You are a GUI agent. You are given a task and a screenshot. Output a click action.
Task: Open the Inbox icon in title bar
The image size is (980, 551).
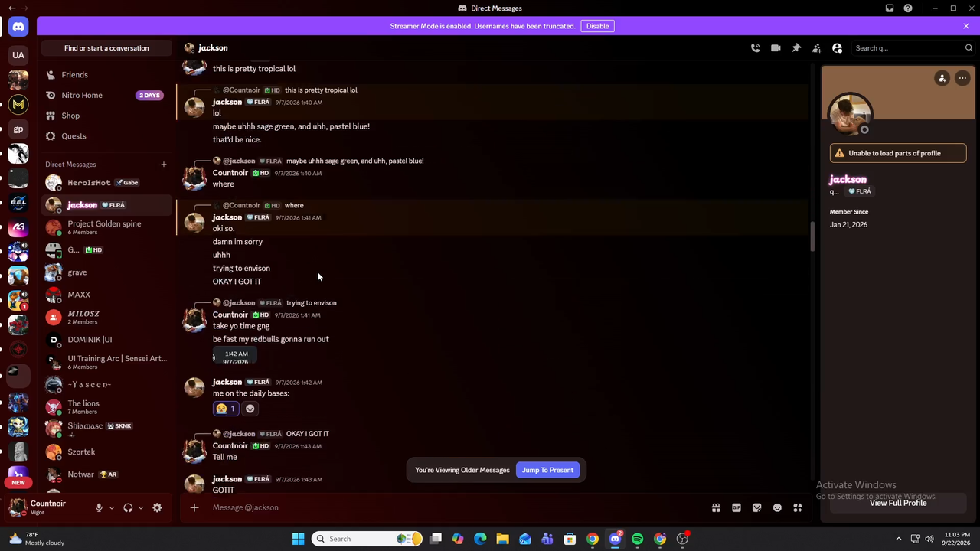890,8
